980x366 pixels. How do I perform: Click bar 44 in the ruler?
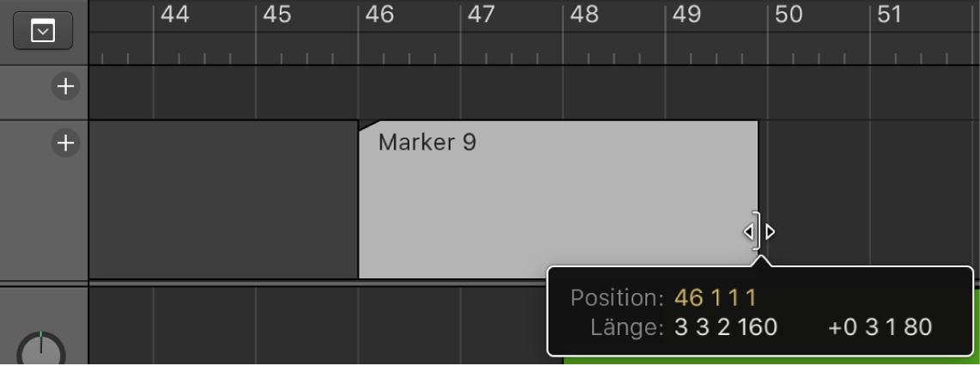tap(174, 15)
